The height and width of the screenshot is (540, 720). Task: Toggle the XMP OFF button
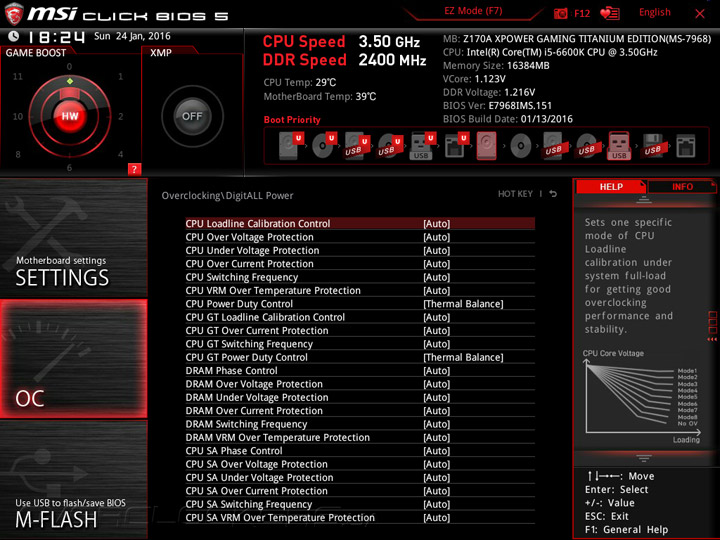192,116
